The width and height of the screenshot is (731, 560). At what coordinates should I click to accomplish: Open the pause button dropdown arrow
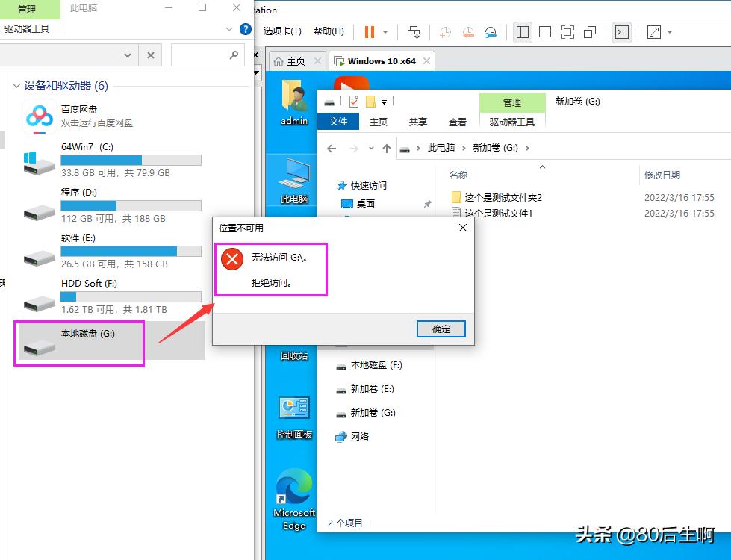pos(384,31)
